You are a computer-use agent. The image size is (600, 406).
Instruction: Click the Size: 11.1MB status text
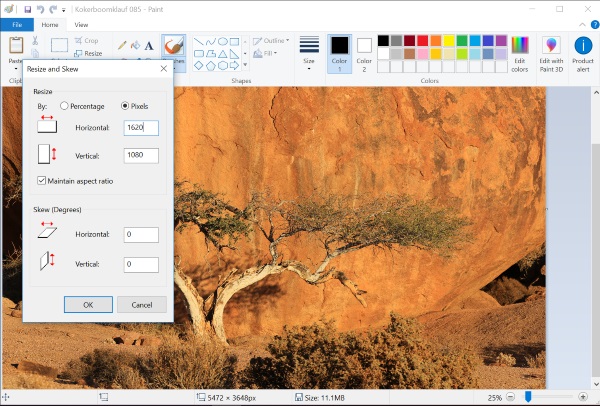pos(324,398)
